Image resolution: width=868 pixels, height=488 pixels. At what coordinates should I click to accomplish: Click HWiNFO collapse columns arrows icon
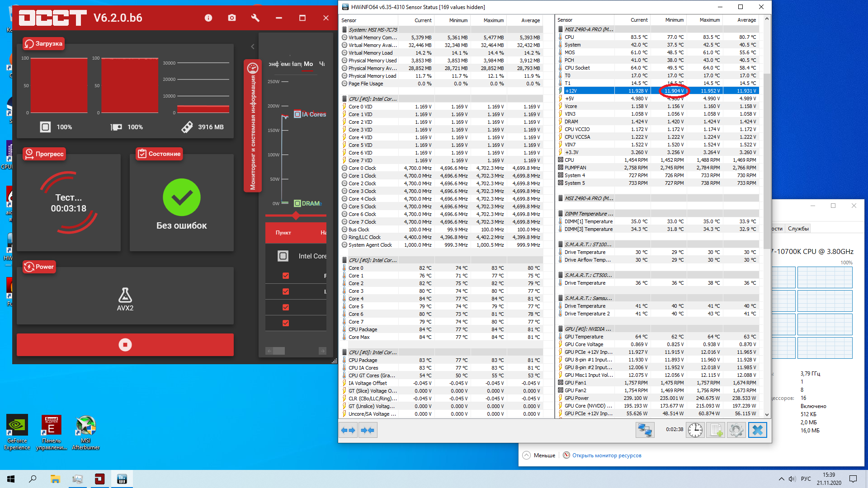tap(368, 430)
